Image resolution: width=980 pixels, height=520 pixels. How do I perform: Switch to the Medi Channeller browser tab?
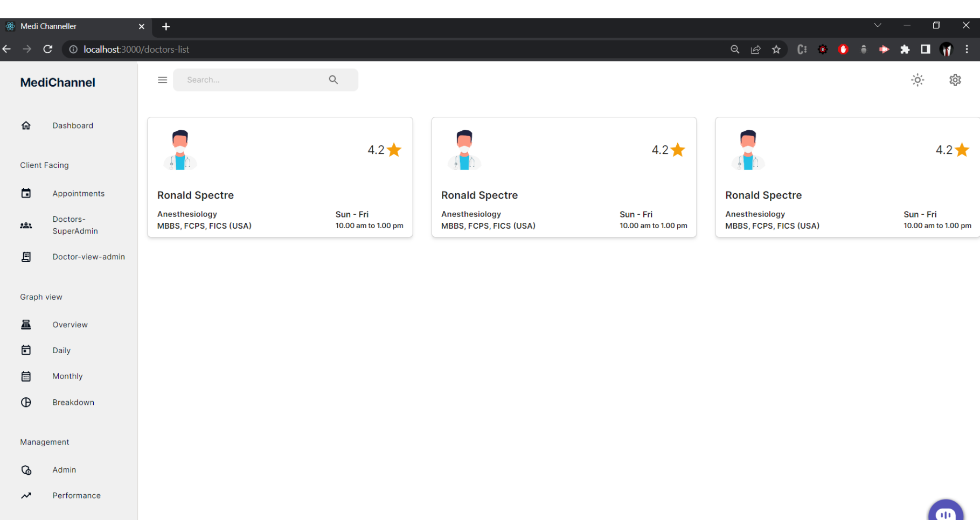pos(65,26)
